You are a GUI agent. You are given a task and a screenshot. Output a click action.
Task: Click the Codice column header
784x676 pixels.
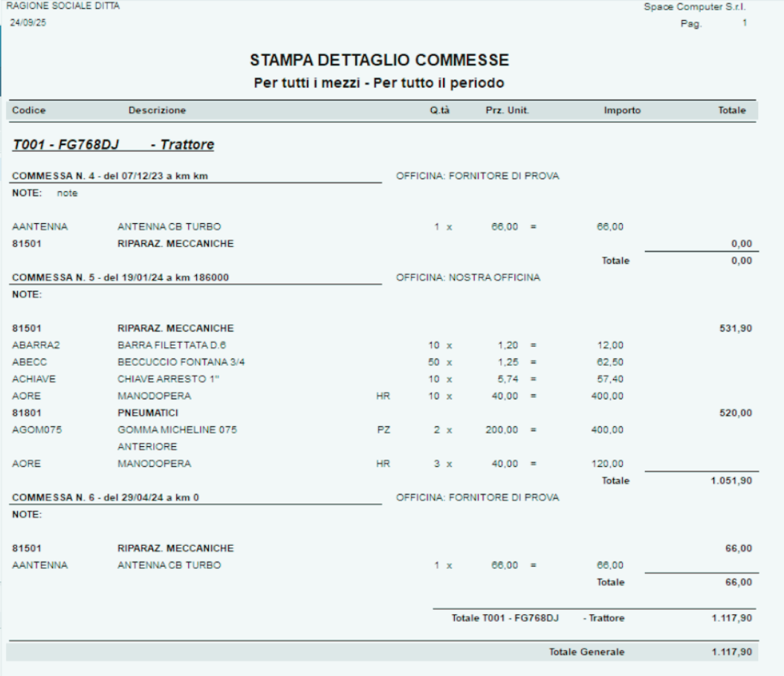[29, 110]
